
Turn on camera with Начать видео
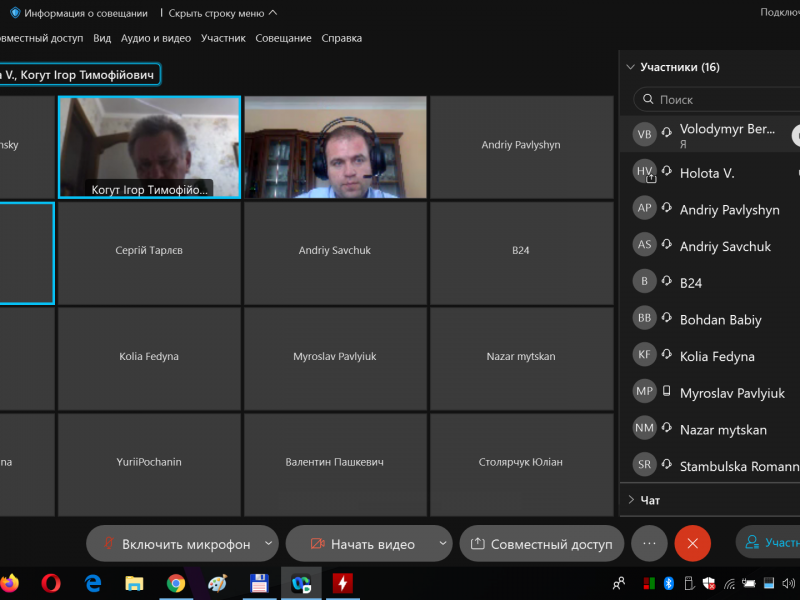click(x=361, y=544)
